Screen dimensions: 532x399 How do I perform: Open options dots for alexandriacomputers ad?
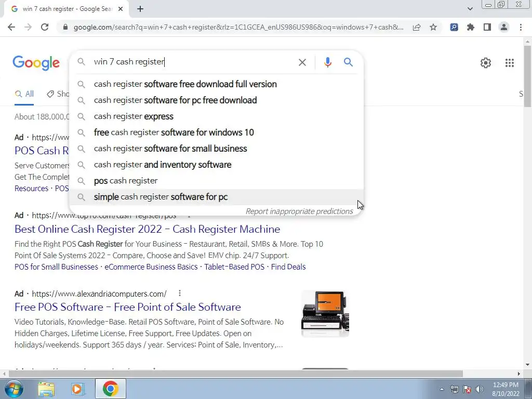(x=180, y=293)
